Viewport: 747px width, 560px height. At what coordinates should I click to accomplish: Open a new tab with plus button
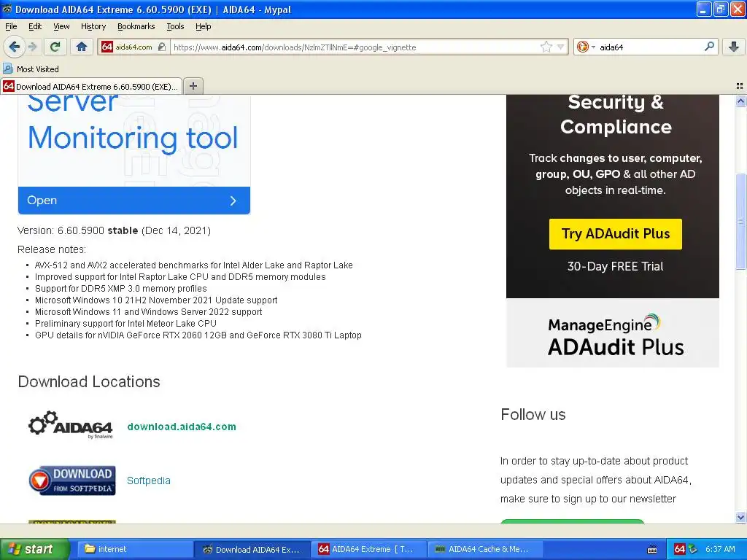point(193,86)
